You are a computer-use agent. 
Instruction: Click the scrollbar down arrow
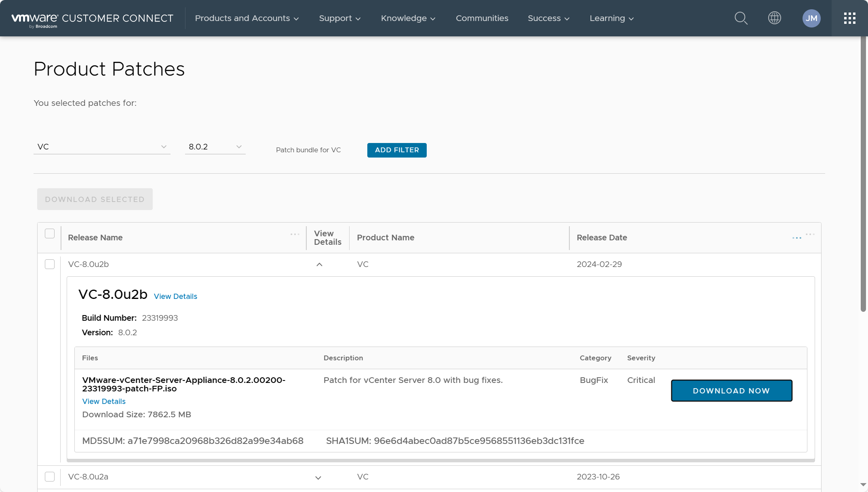[863, 484]
